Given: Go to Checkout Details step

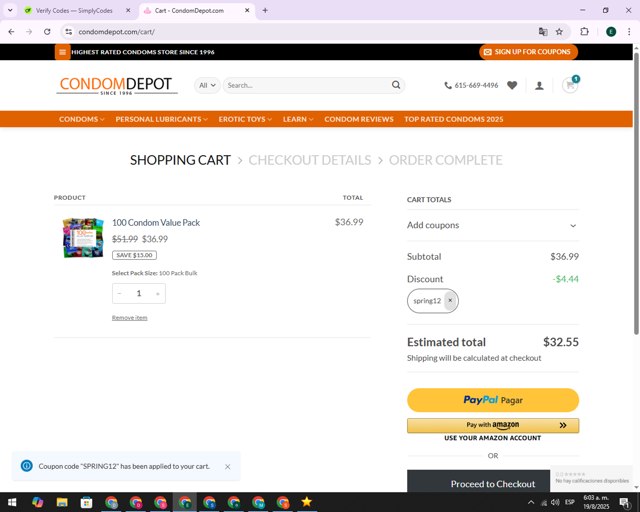Looking at the screenshot, I should (309, 160).
